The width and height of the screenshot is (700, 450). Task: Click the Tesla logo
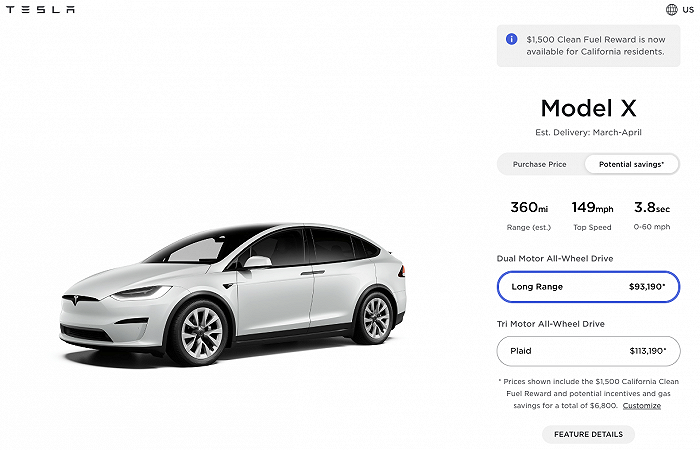click(x=40, y=10)
